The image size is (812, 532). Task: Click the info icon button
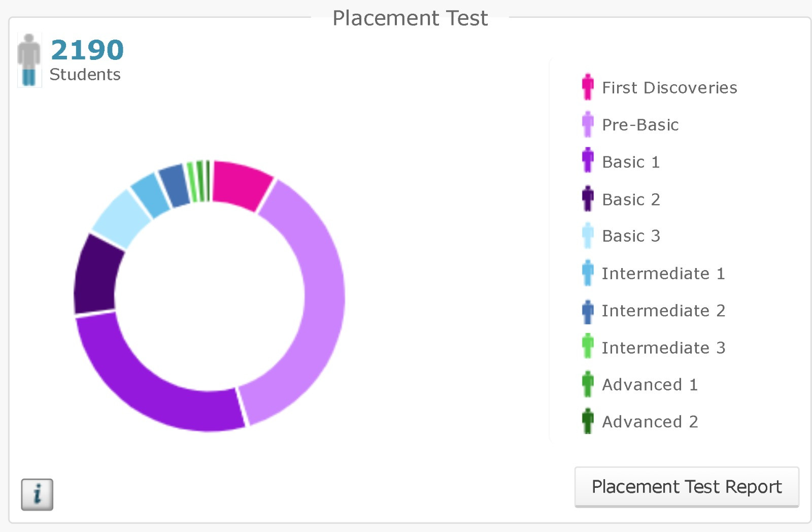pyautogui.click(x=37, y=494)
